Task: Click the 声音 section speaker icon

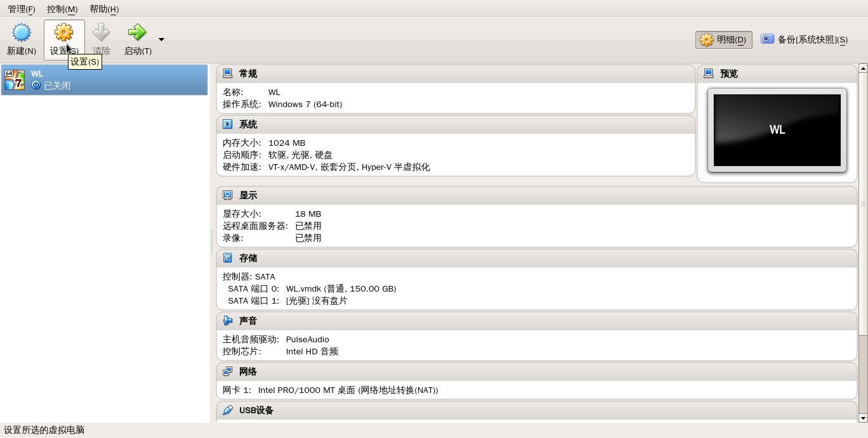Action: [x=228, y=321]
